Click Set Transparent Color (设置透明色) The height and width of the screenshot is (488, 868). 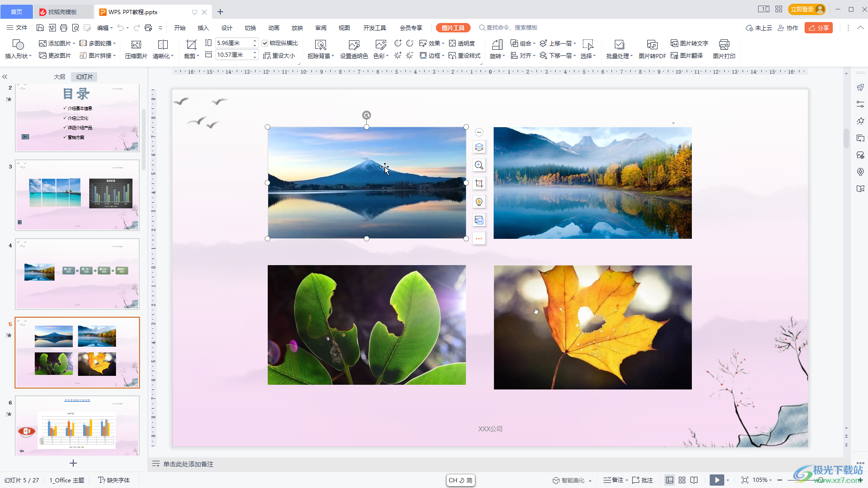coord(354,49)
